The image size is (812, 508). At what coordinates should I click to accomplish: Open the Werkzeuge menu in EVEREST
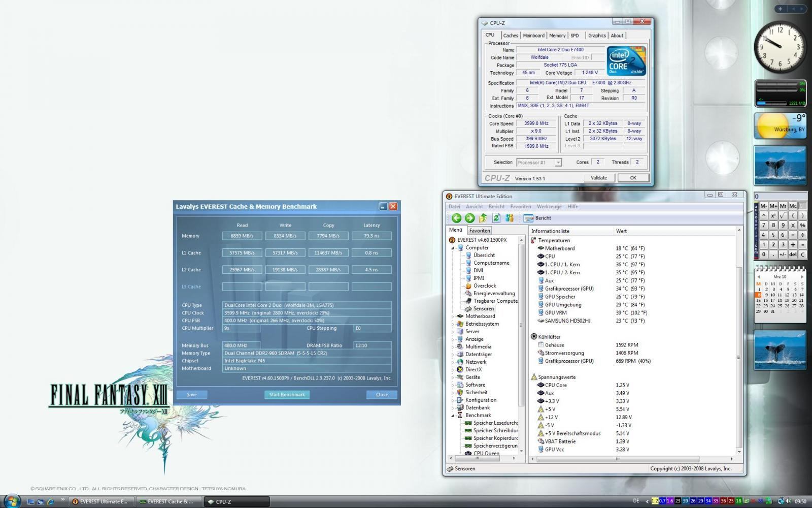point(549,206)
